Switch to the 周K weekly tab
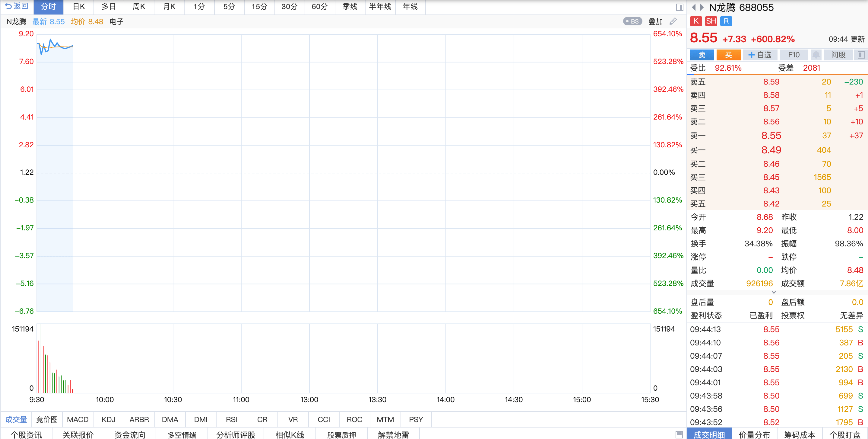This screenshot has height=439, width=868. (x=139, y=7)
